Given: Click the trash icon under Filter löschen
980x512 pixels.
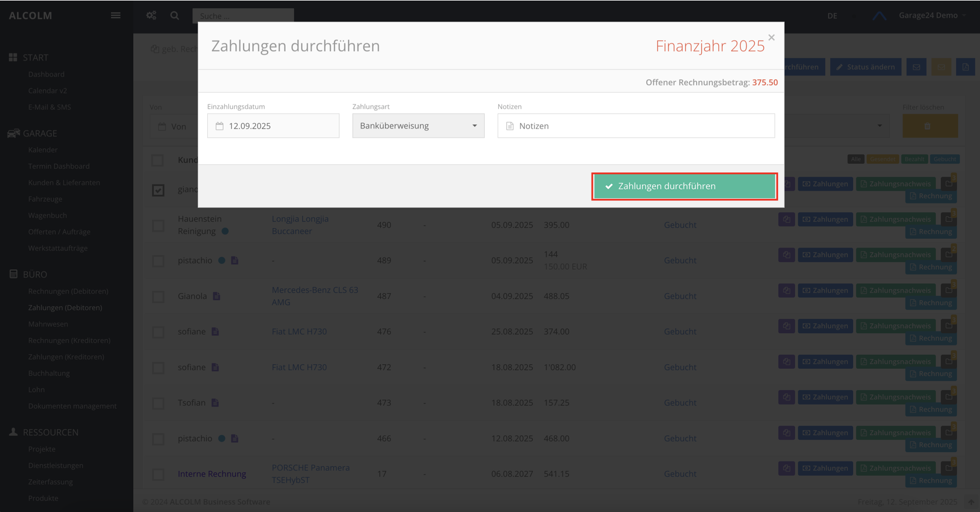Looking at the screenshot, I should point(930,126).
